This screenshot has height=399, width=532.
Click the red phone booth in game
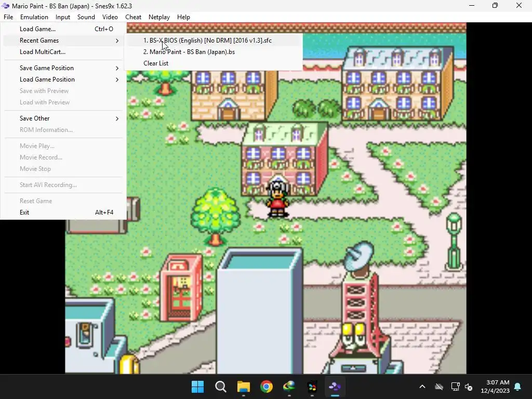coord(181,288)
